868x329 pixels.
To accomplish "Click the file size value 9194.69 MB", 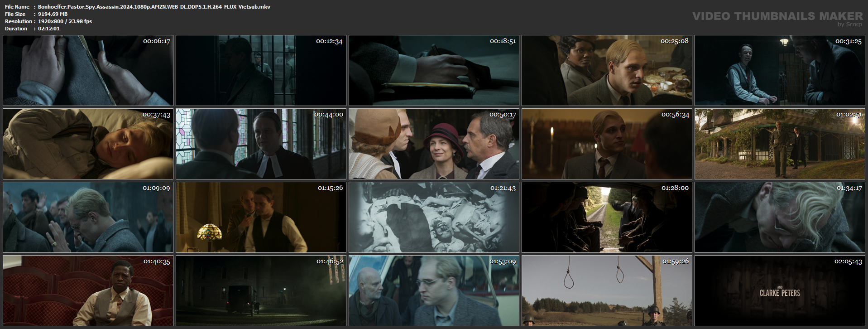I will 53,14.
